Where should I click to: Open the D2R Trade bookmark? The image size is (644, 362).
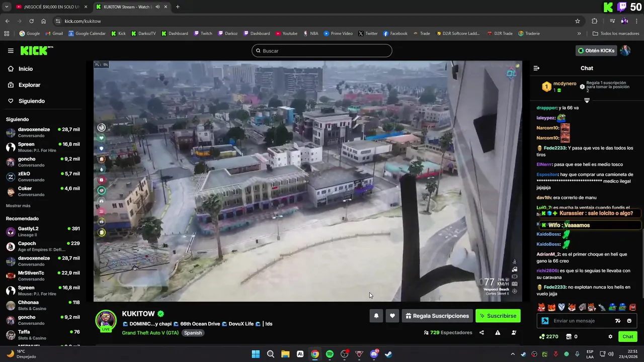click(x=500, y=34)
